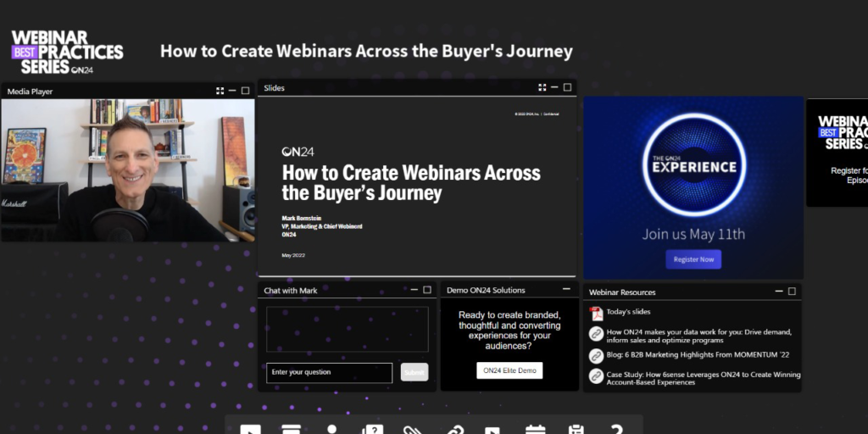Click the Slides panel fullscreen layout icon
Screen dimensions: 868x434
[x=542, y=87]
